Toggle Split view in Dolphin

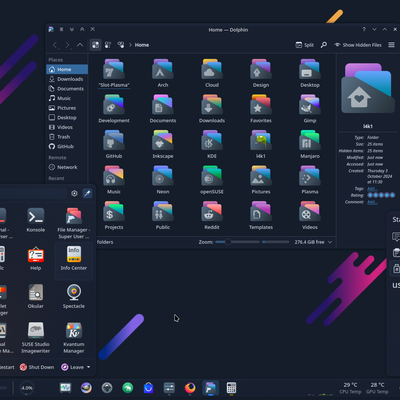click(305, 45)
